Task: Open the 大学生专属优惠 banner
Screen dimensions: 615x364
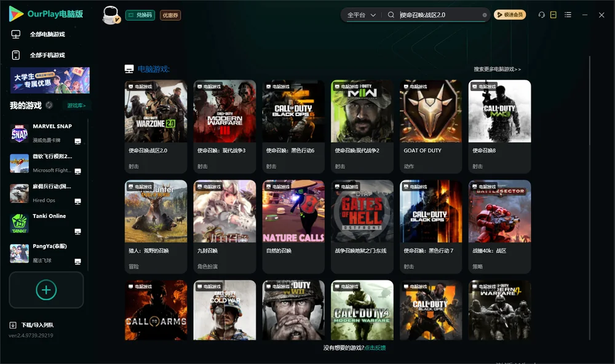Action: coord(50,80)
